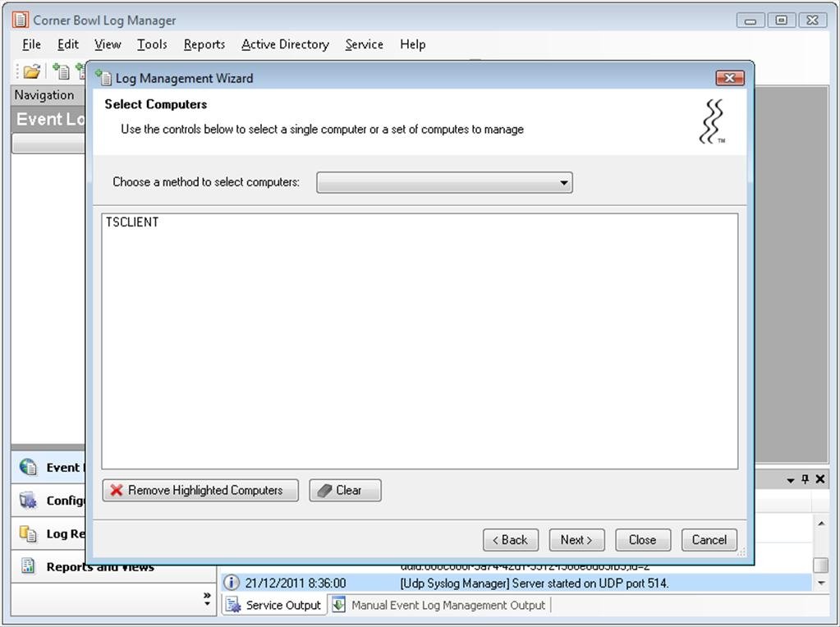
Task: Click the output panel scroll down arrow
Action: pyautogui.click(x=821, y=584)
